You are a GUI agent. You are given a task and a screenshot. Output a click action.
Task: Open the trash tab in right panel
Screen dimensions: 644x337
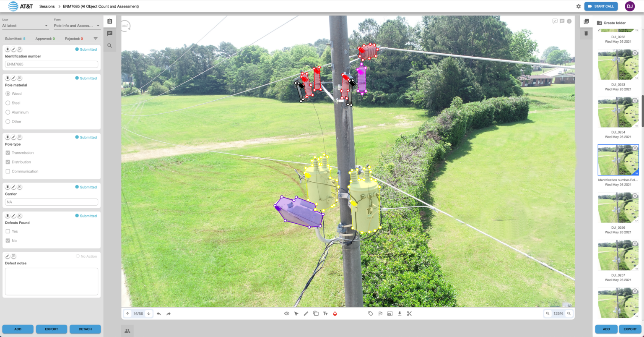(x=586, y=33)
